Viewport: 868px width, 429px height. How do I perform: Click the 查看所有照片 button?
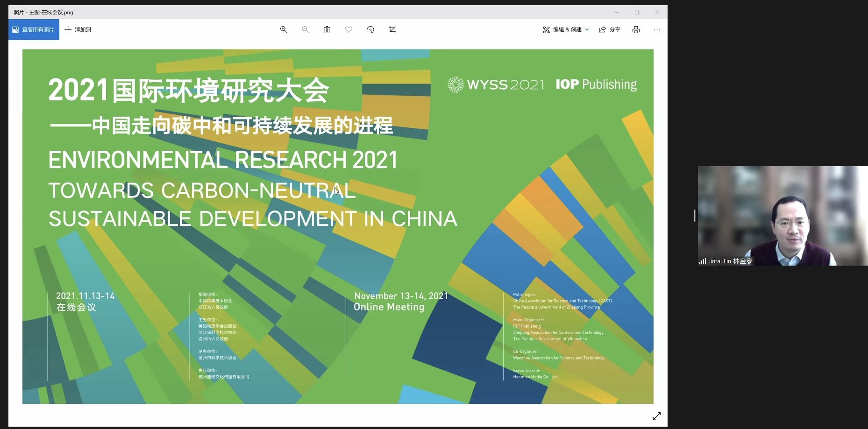point(34,30)
